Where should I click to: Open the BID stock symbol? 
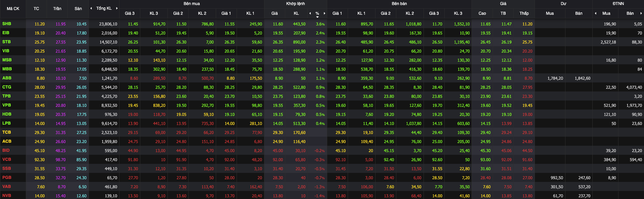coord(6,150)
